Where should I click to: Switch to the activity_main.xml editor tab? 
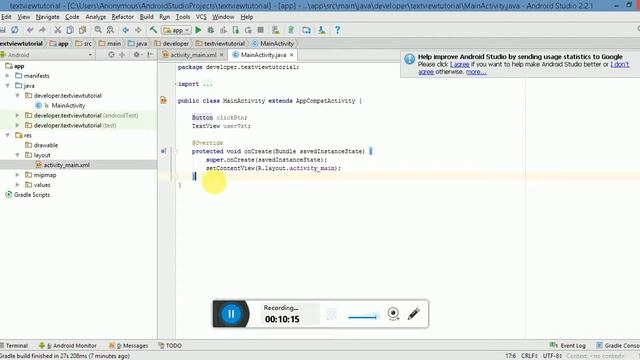193,55
